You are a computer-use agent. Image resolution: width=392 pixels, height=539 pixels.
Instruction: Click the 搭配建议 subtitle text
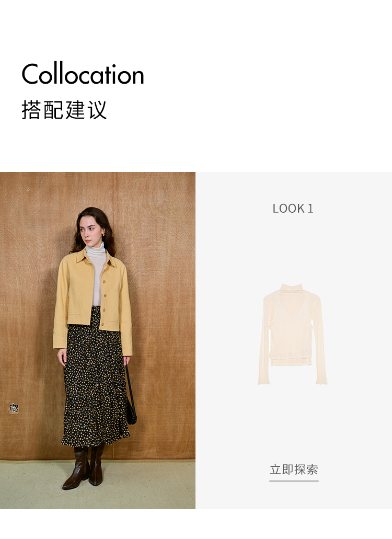[x=64, y=110]
